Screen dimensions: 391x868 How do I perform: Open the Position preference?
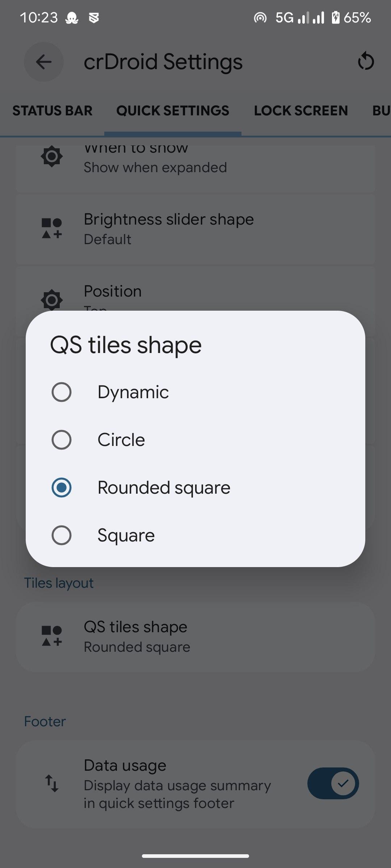[x=195, y=292]
